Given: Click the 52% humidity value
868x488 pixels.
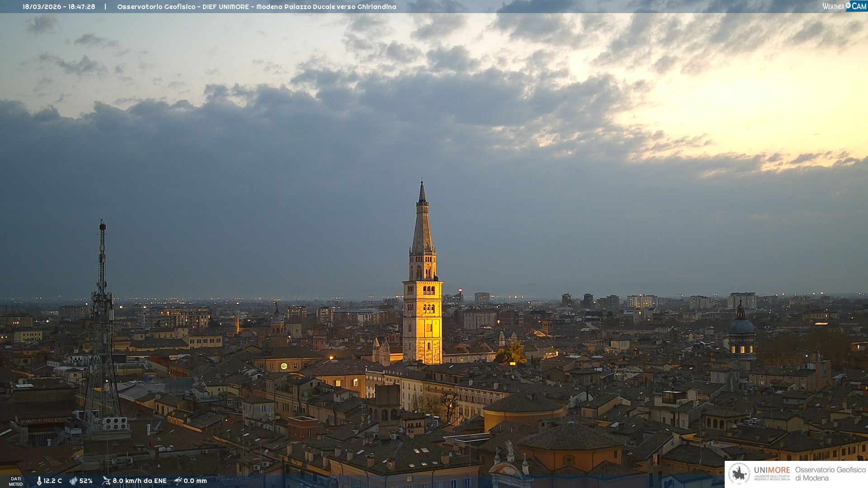Looking at the screenshot, I should point(86,481).
